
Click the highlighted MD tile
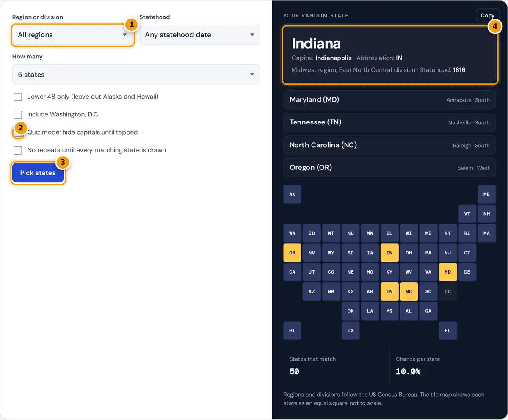point(447,272)
